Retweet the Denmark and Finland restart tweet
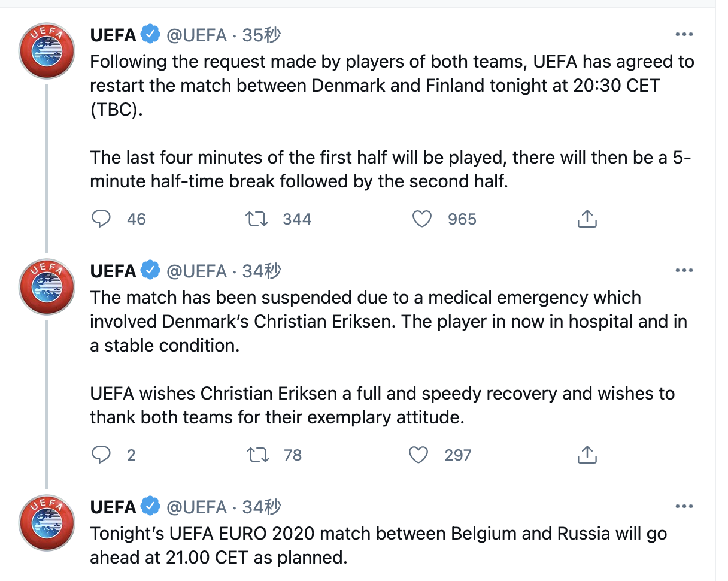Image resolution: width=728 pixels, height=581 pixels. (x=257, y=219)
